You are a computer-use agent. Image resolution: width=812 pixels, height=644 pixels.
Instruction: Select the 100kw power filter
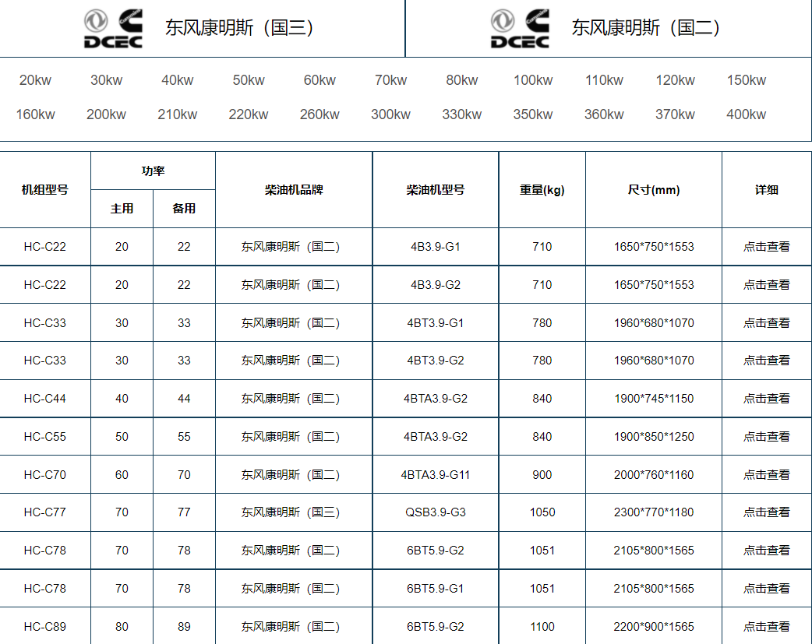click(533, 80)
